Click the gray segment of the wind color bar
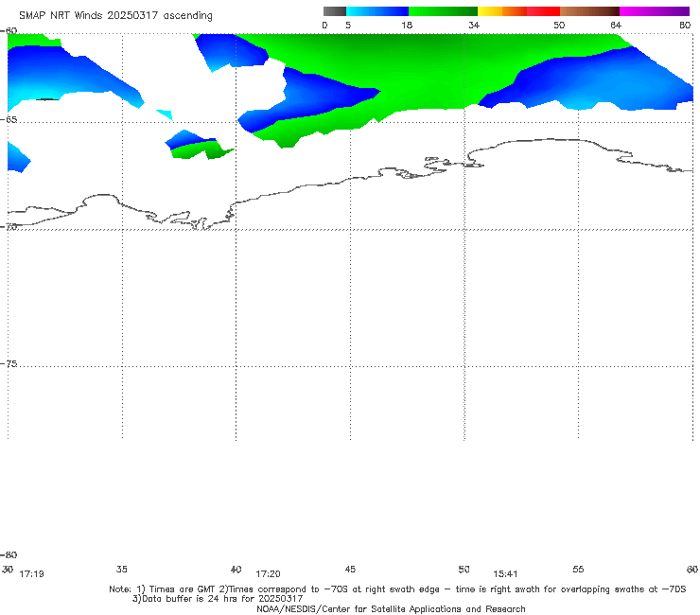The width and height of the screenshot is (700, 615). pyautogui.click(x=335, y=11)
